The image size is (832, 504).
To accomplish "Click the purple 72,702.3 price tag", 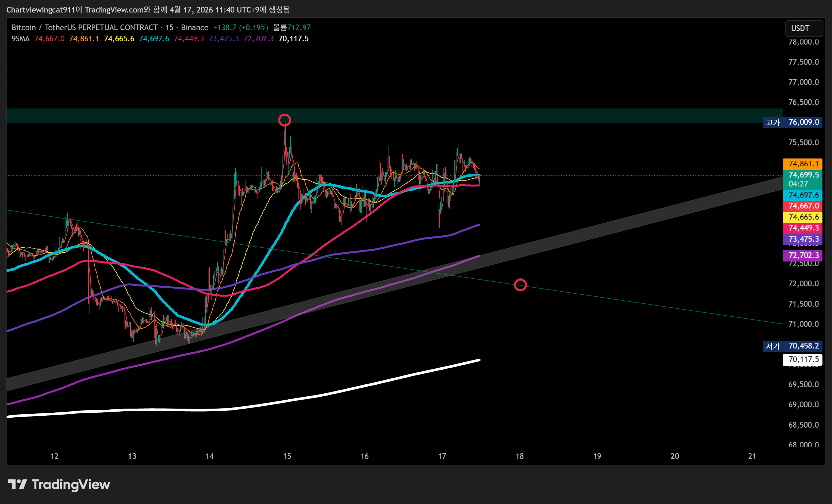I will 803,255.
